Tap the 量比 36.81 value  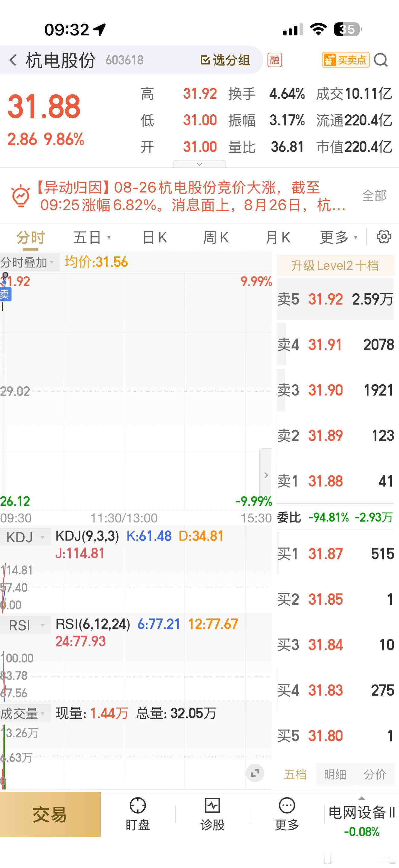287,147
